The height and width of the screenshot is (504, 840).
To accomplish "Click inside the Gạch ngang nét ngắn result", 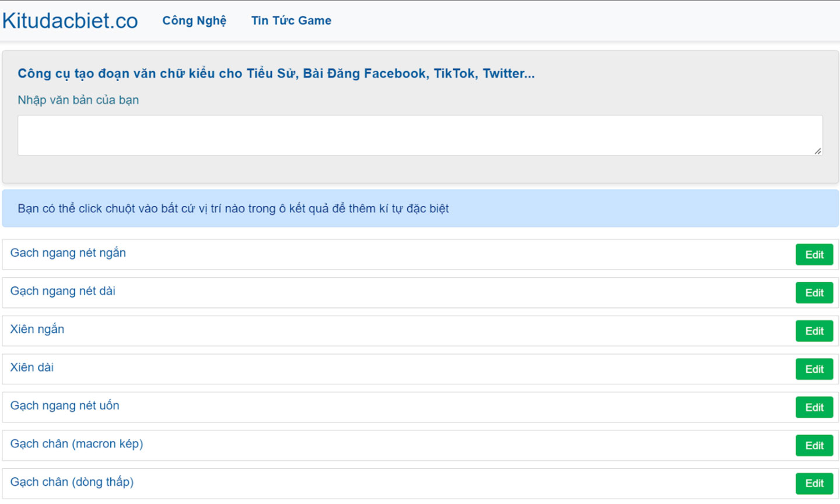I will pyautogui.click(x=68, y=253).
